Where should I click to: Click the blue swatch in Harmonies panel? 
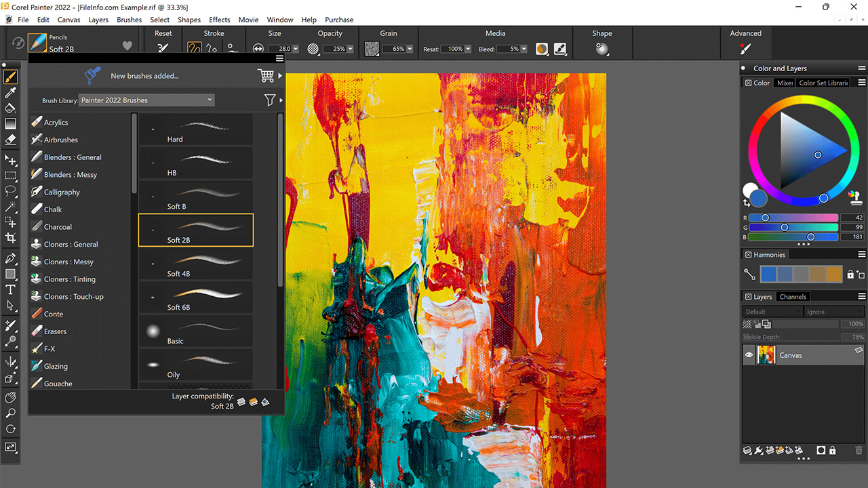pyautogui.click(x=768, y=274)
